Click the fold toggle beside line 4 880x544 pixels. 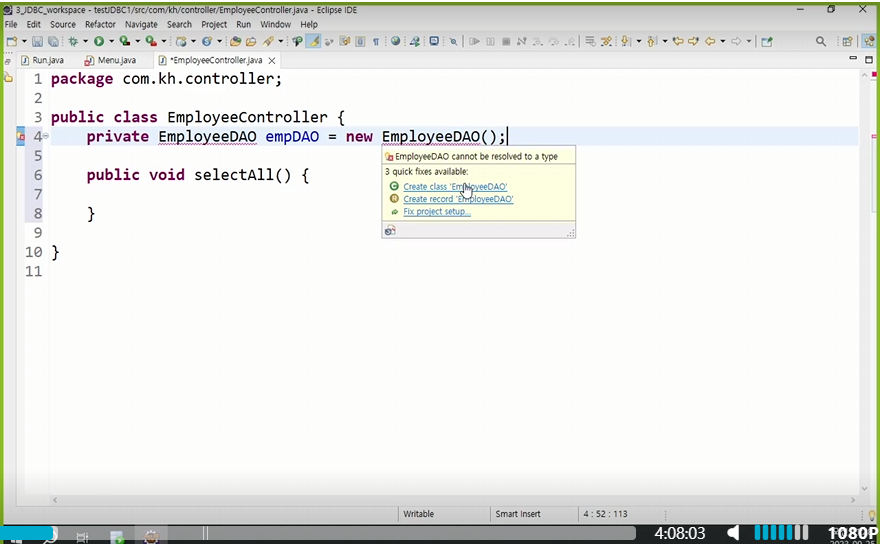pyautogui.click(x=46, y=136)
